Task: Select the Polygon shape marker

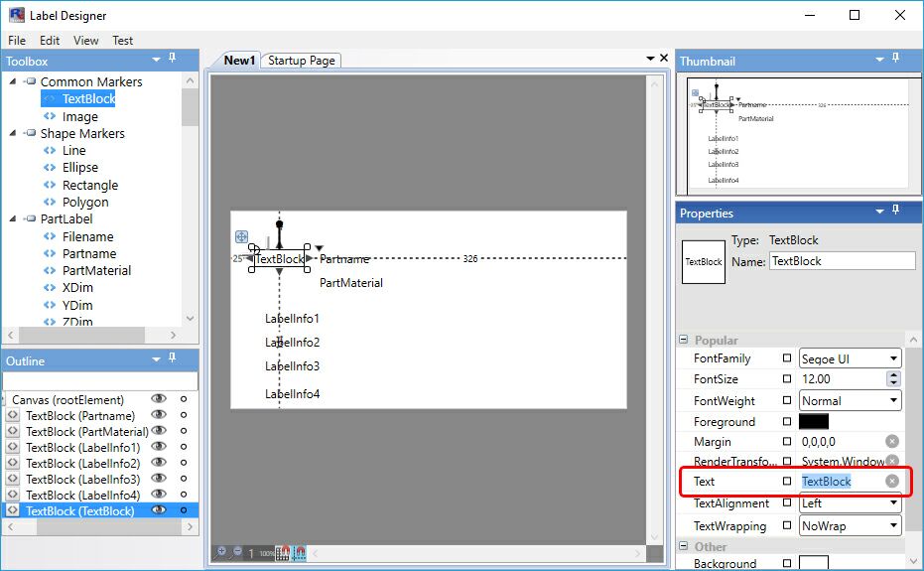Action: (x=85, y=203)
